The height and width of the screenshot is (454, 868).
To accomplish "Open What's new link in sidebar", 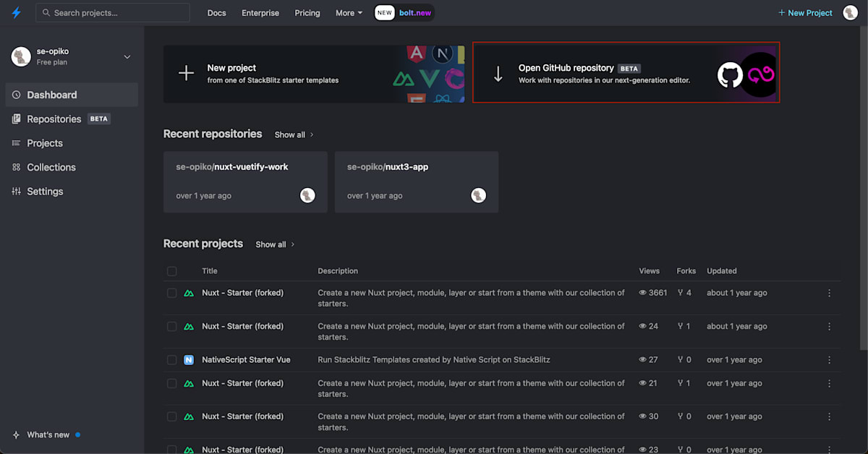I will coord(48,435).
